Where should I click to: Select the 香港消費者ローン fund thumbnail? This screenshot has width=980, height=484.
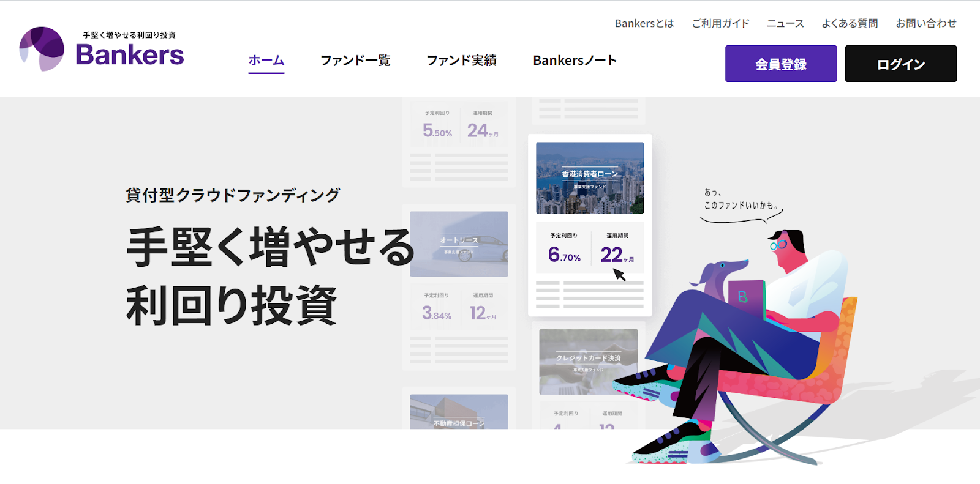(590, 178)
